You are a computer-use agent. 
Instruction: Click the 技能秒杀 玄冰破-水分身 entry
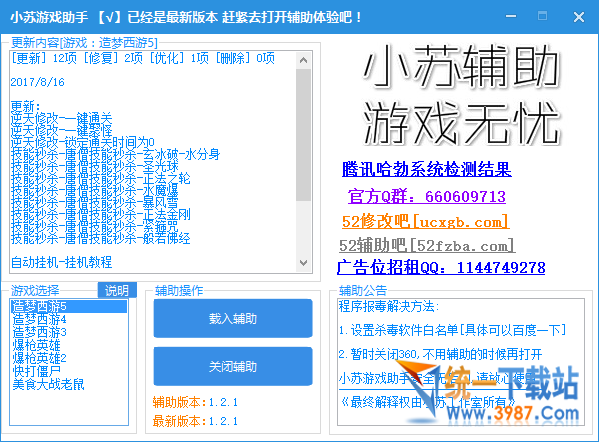[x=115, y=154]
